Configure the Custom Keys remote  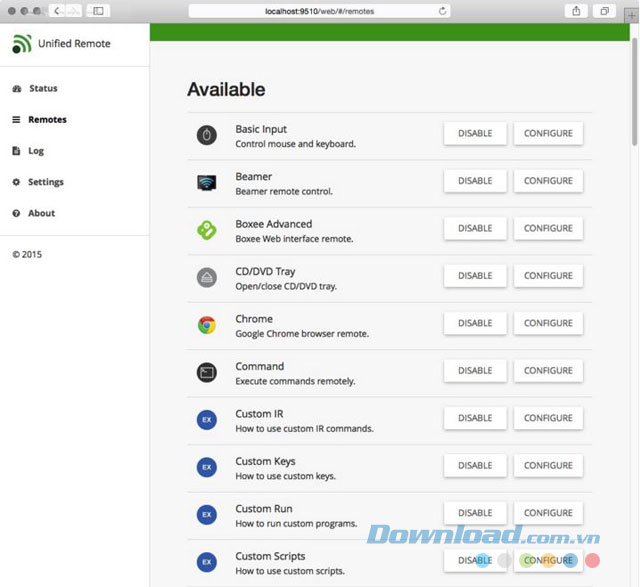tap(548, 465)
